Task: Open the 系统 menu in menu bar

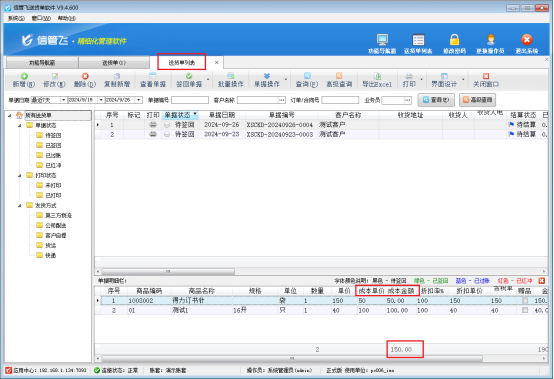Action: point(16,18)
